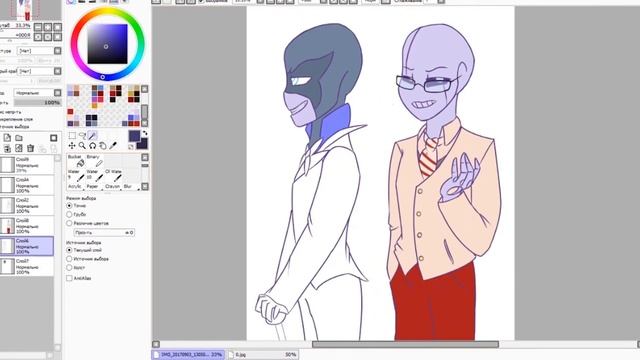Viewport: 640px width, 360px height.
Task: Rotate navigator view clockwise
Action: click(x=48, y=37)
